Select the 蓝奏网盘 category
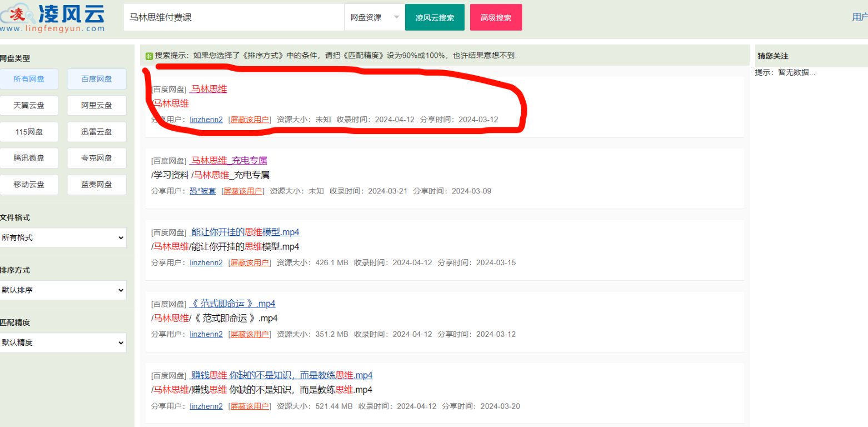The height and width of the screenshot is (427, 868). pos(96,184)
